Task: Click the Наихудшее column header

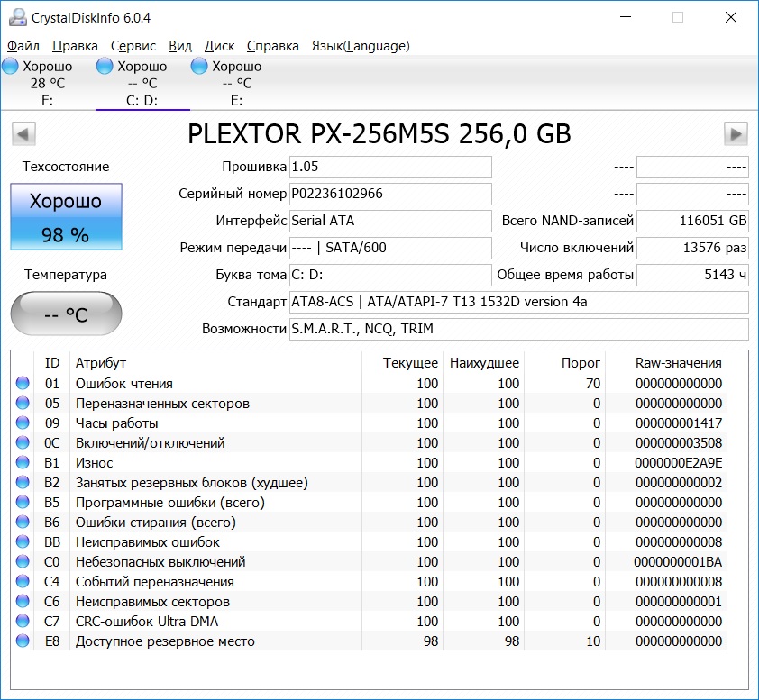Action: 484,363
